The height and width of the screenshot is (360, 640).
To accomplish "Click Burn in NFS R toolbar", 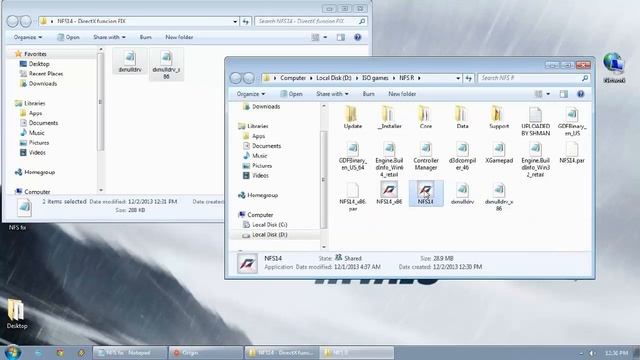I will pyautogui.click(x=369, y=94).
